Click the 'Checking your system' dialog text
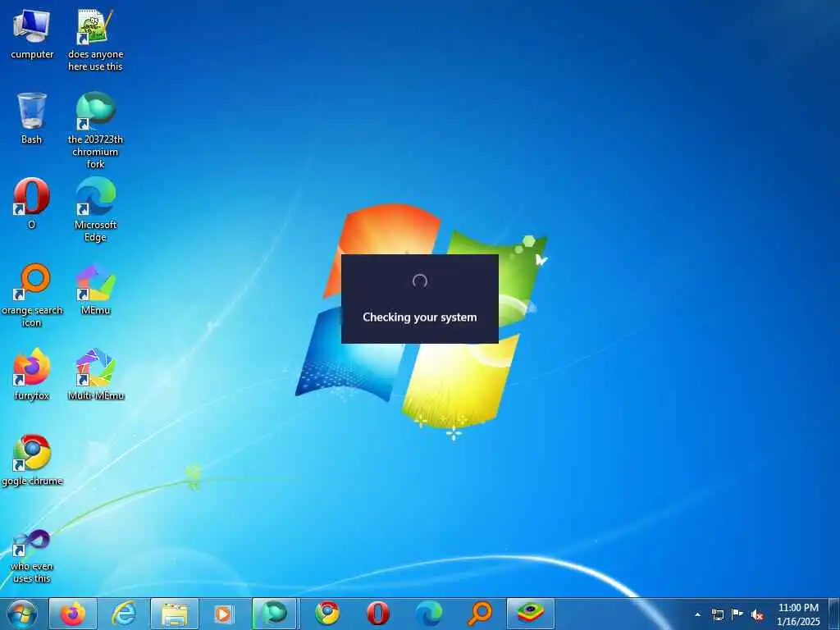The width and height of the screenshot is (840, 630). 419,317
